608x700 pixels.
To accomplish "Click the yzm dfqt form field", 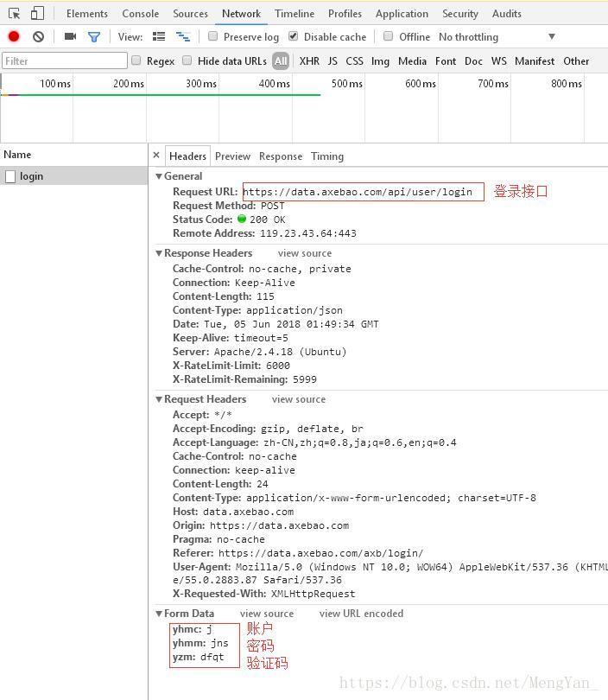I will pyautogui.click(x=199, y=657).
